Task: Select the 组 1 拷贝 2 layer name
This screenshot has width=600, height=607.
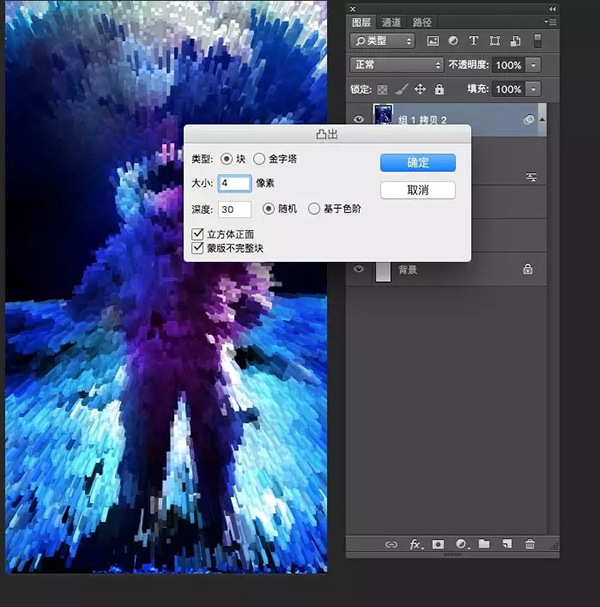Action: click(422, 120)
